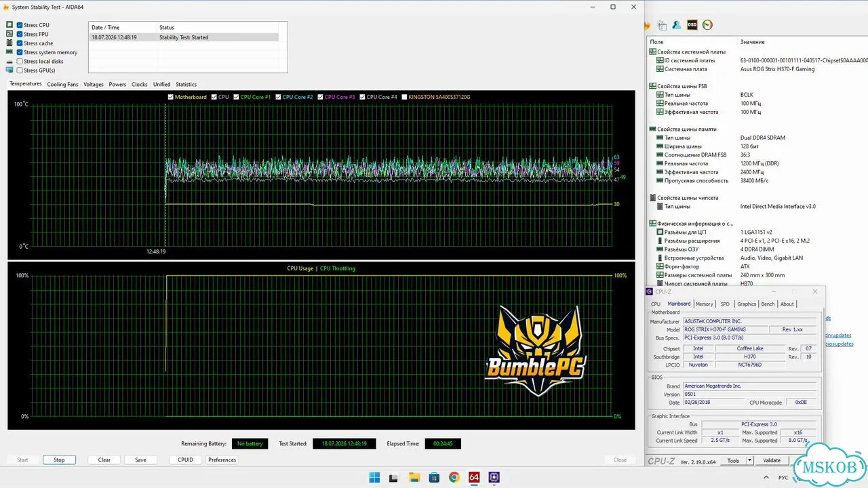The image size is (868, 488).
Task: Open About tab in CPU-Z
Action: pyautogui.click(x=787, y=304)
